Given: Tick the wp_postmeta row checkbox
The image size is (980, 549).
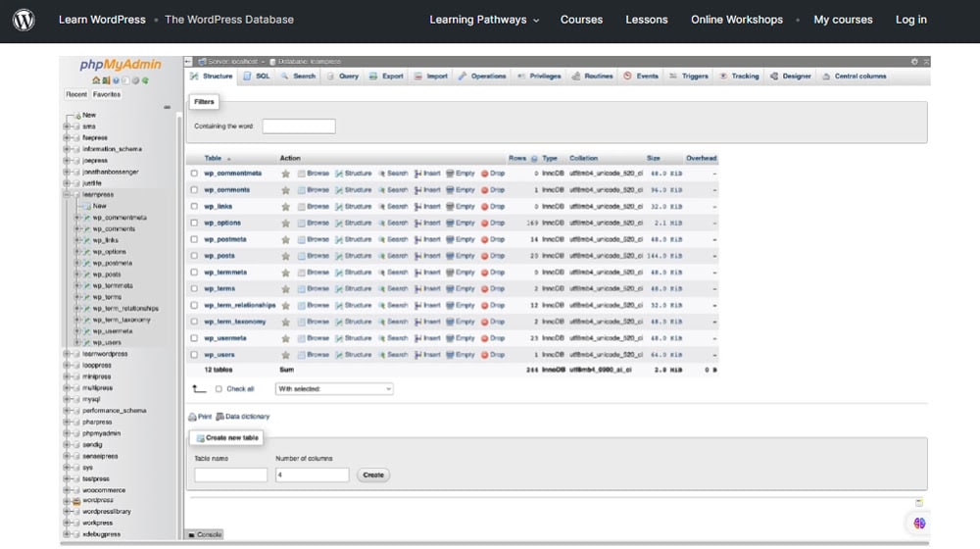Looking at the screenshot, I should pyautogui.click(x=194, y=239).
